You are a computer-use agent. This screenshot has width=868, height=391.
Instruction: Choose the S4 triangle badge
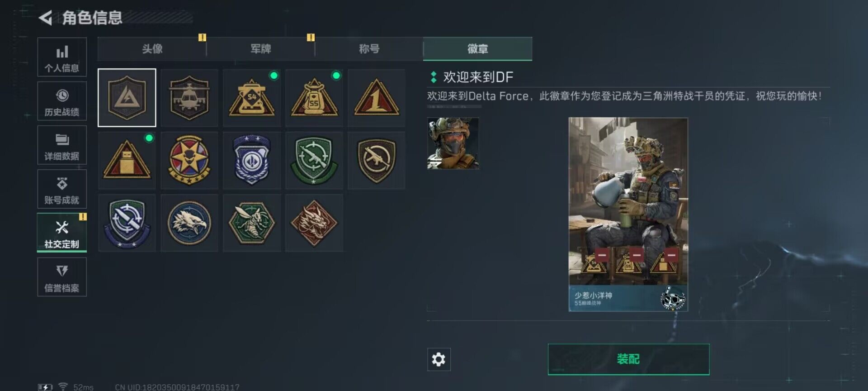pos(252,98)
